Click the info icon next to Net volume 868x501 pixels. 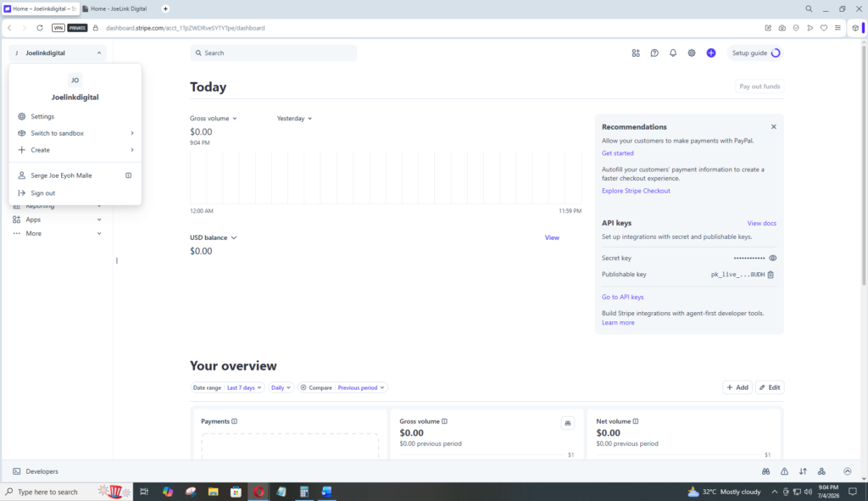pos(636,421)
